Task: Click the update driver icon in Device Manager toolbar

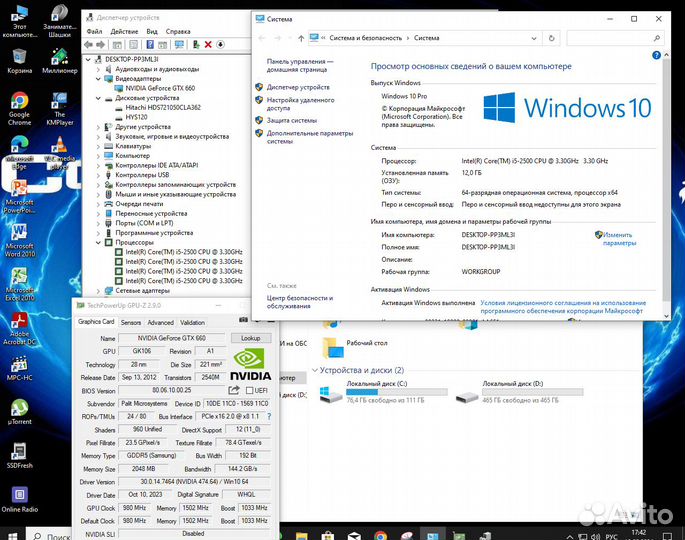Action: [196, 45]
